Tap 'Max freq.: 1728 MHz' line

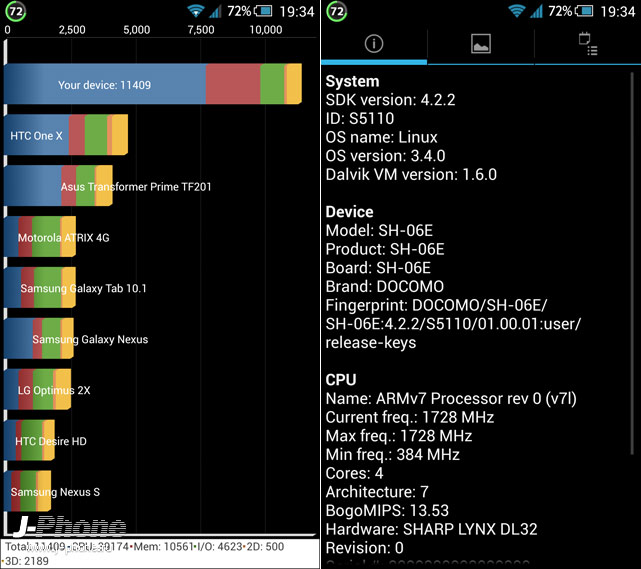[x=399, y=436]
